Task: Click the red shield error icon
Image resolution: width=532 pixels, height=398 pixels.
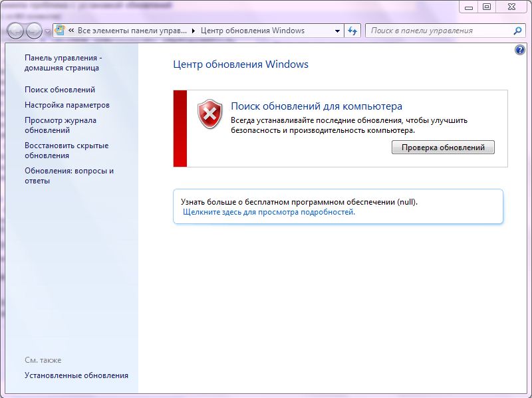Action: point(210,114)
